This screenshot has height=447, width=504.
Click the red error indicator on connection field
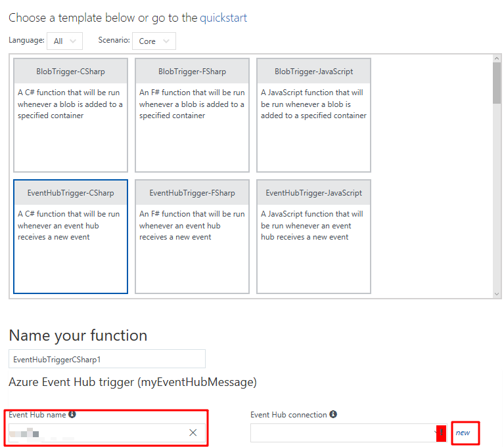pyautogui.click(x=442, y=433)
